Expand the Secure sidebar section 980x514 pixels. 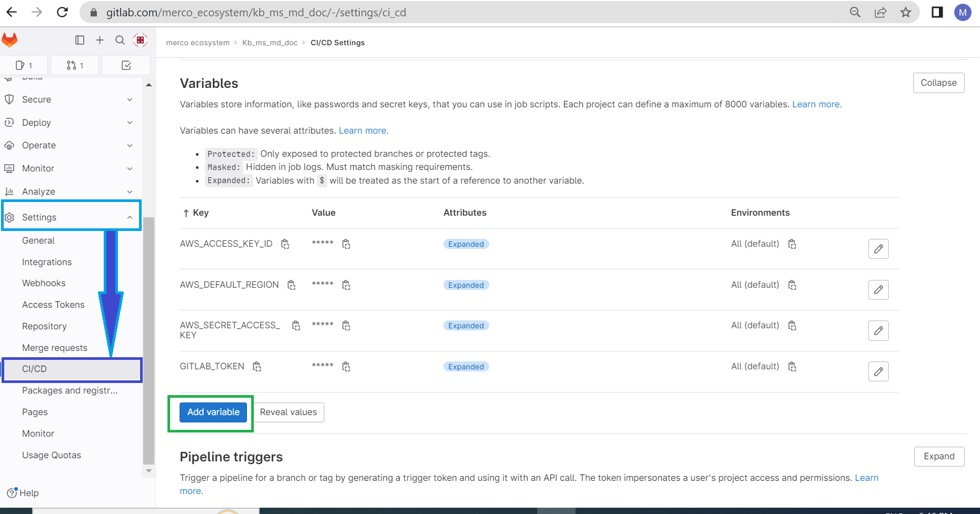71,99
